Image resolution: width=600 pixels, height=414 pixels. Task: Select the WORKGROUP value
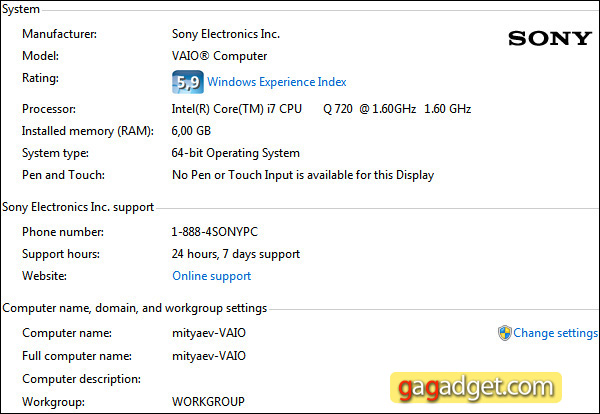[x=208, y=402]
